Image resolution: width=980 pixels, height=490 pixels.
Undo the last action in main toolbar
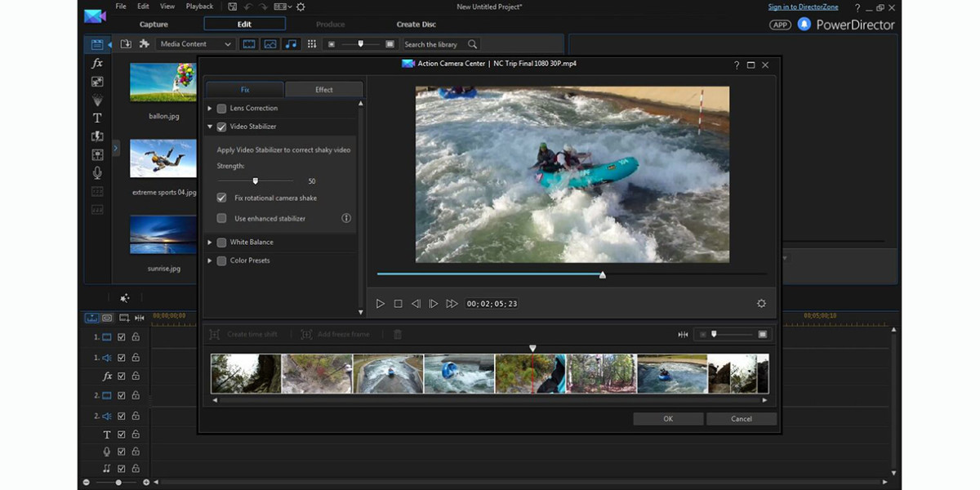(x=248, y=7)
